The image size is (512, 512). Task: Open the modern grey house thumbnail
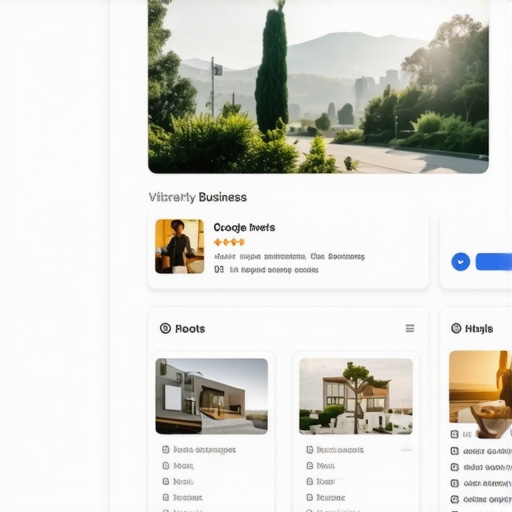pos(212,396)
